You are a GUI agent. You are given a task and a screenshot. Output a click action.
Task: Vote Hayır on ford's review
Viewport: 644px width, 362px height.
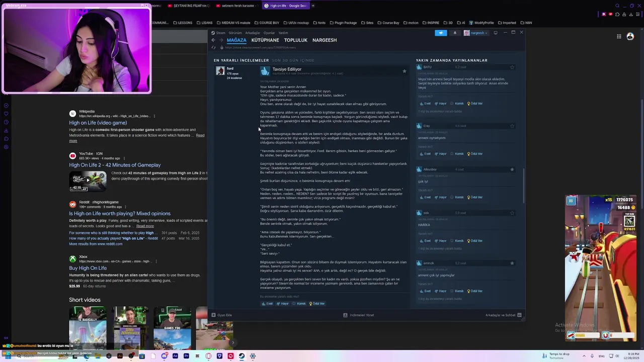[283, 304]
